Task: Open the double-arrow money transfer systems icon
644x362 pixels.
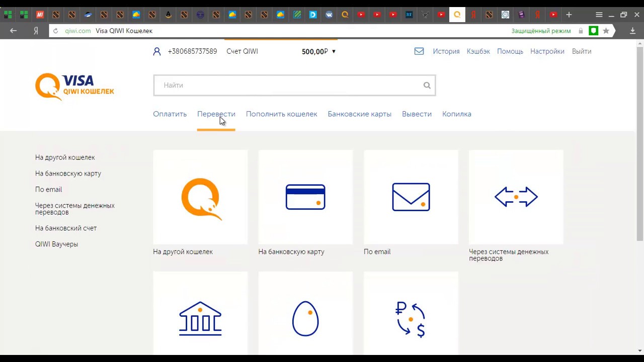Action: click(516, 197)
